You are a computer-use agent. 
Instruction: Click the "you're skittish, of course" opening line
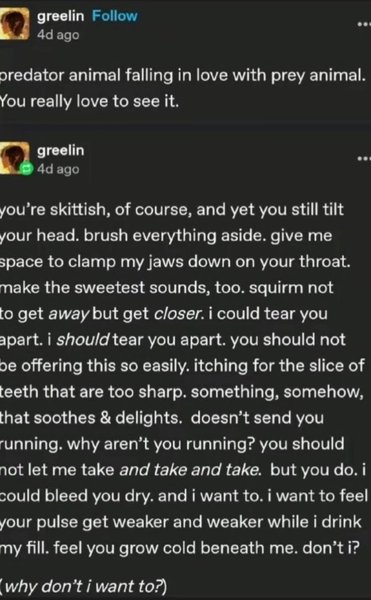(94, 210)
